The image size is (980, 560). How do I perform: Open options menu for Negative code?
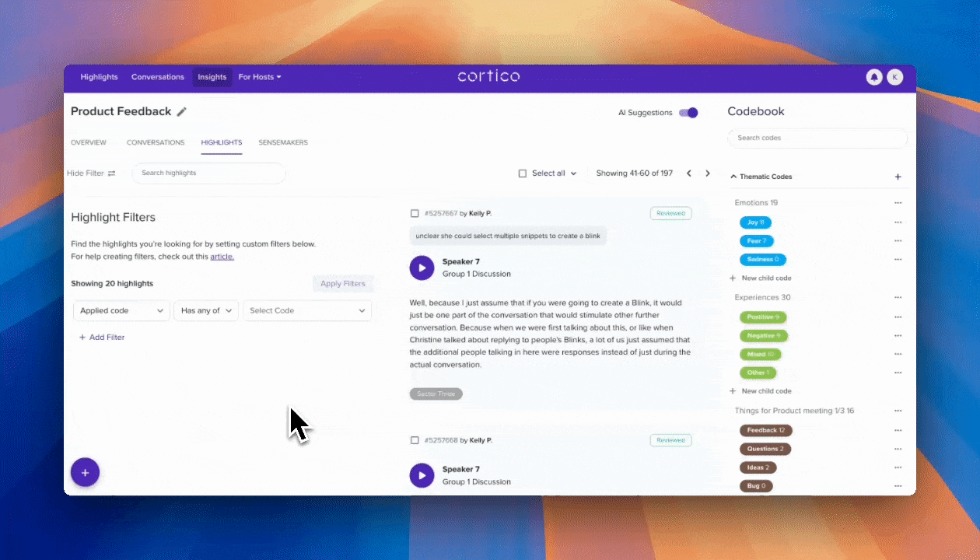898,336
